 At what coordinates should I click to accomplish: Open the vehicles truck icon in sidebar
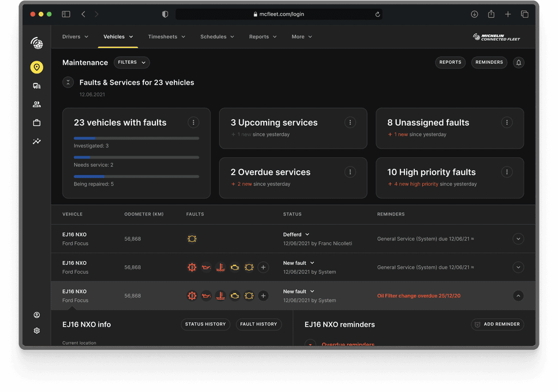(x=37, y=85)
